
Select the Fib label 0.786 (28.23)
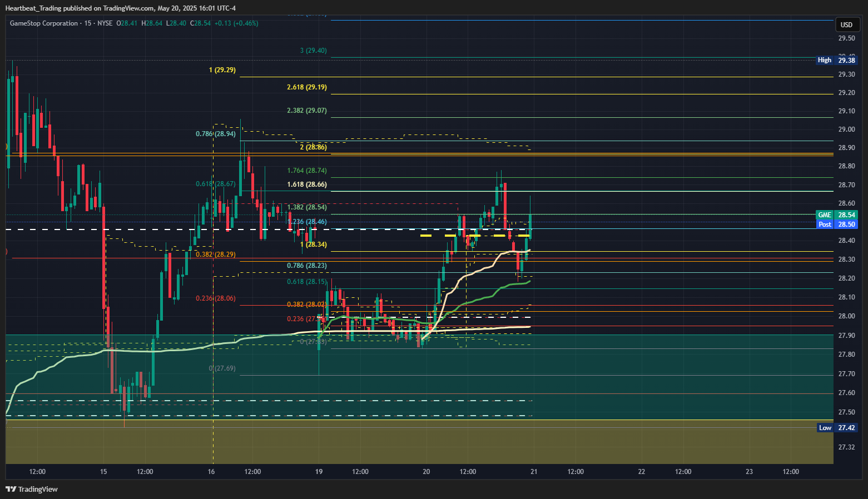coord(307,266)
